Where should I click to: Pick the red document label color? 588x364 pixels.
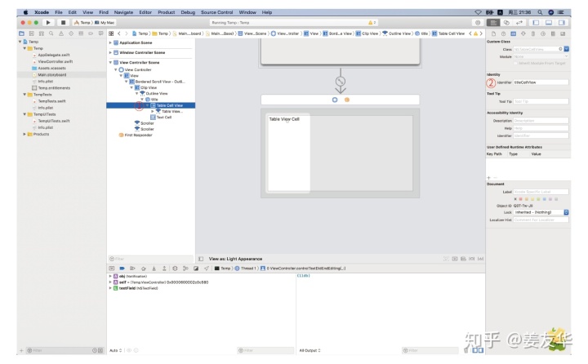pos(520,199)
